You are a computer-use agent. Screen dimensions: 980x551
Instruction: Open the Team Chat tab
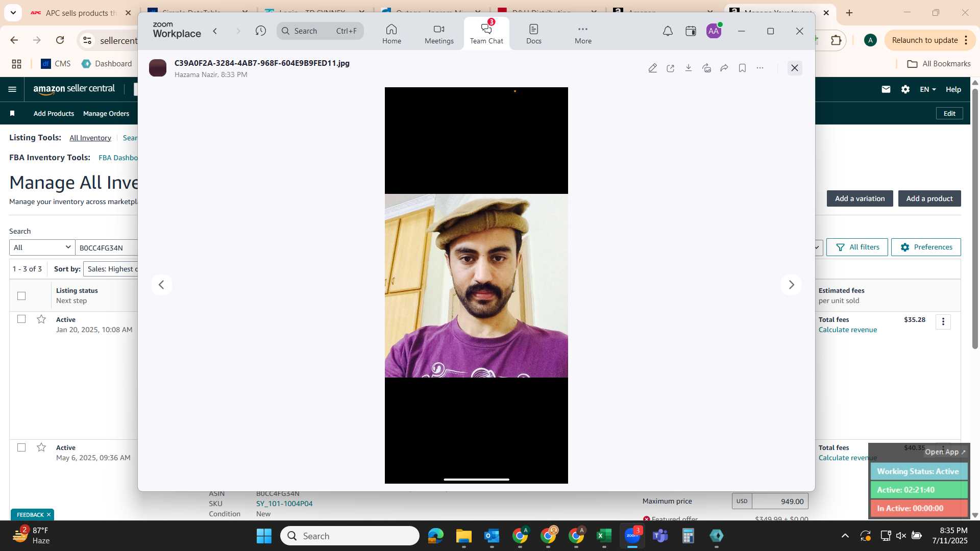point(486,34)
